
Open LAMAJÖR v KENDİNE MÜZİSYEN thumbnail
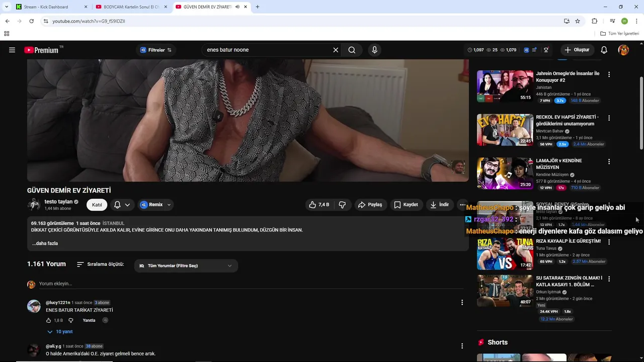[x=505, y=173]
